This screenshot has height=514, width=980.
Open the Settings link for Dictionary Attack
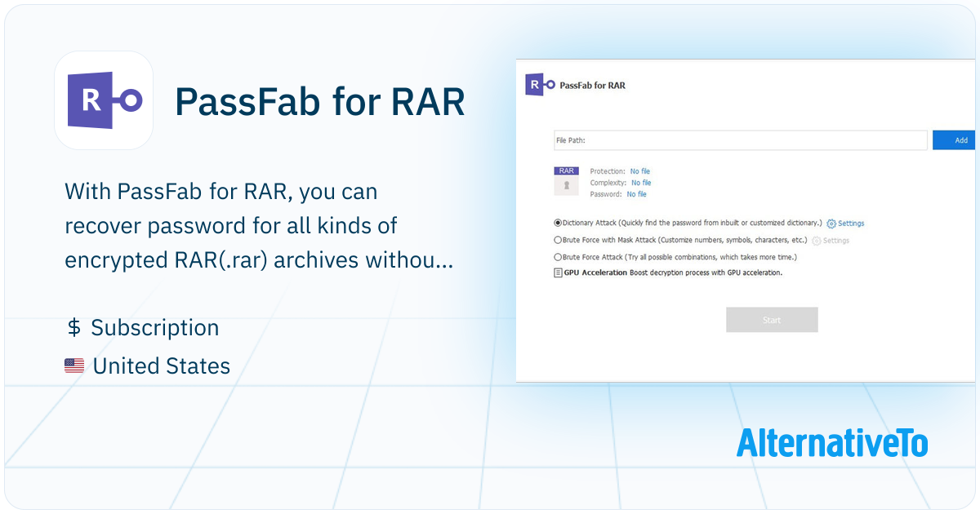851,224
